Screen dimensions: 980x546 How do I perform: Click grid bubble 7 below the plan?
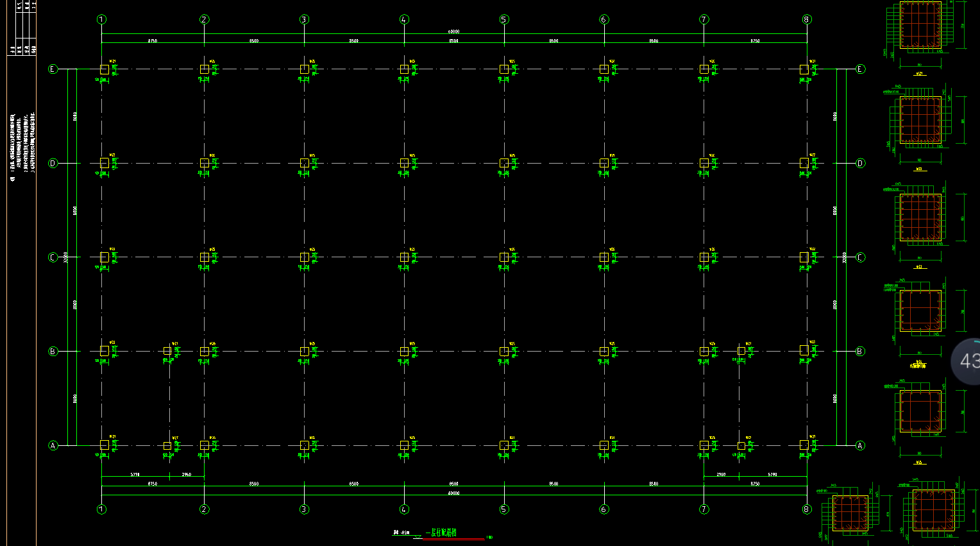(704, 509)
